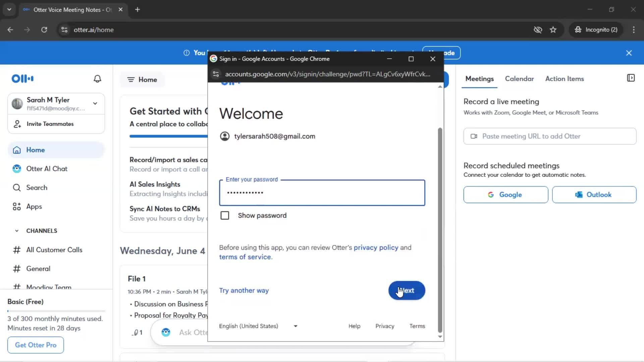The image size is (644, 362).
Task: Click the Home header menu icon
Action: [131, 80]
